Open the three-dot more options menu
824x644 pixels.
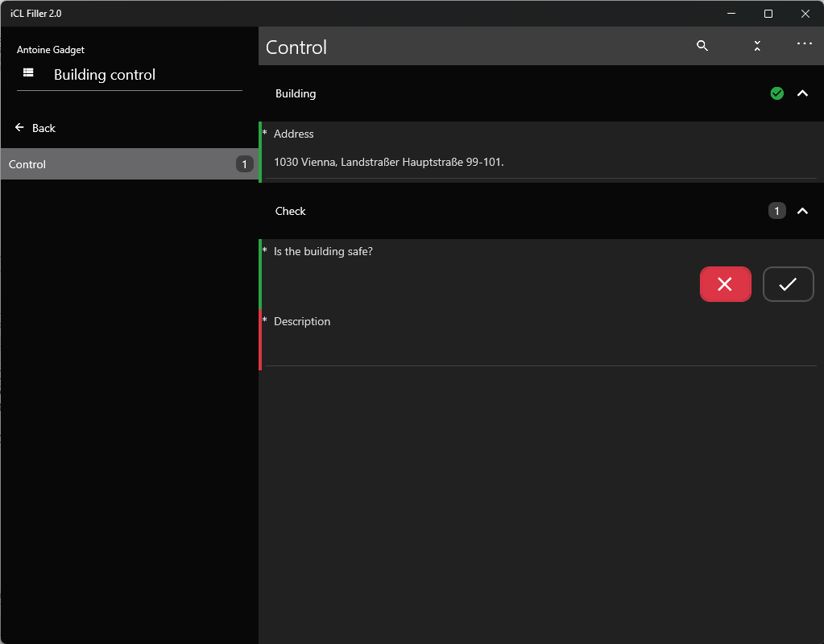click(804, 44)
